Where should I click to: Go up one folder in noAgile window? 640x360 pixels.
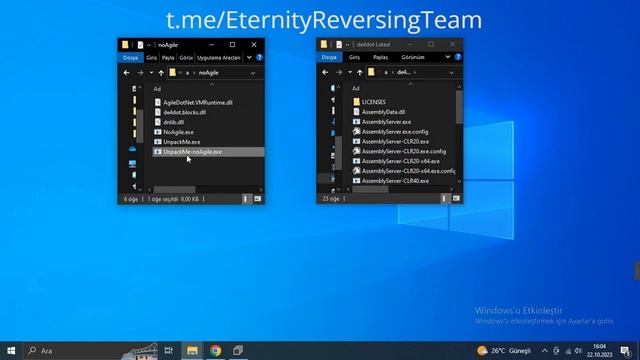pyautogui.click(x=161, y=73)
